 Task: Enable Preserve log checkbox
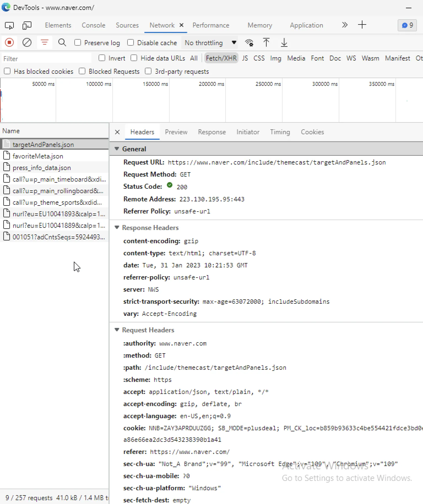pos(78,43)
